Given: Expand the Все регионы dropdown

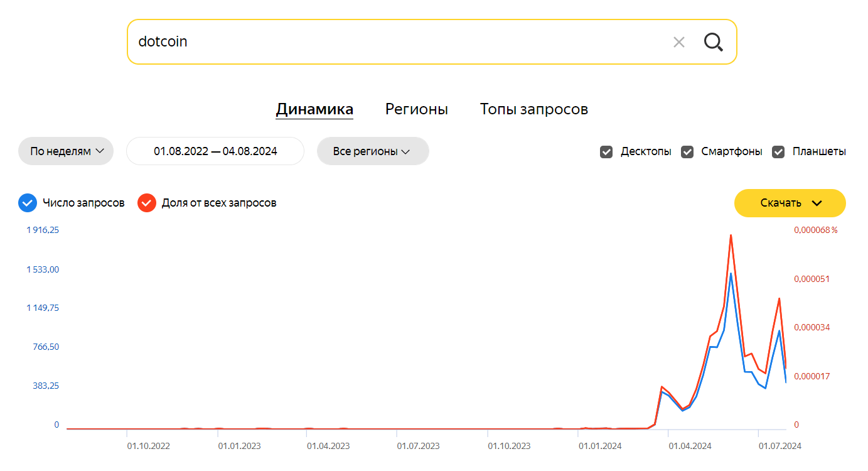Looking at the screenshot, I should (x=372, y=151).
